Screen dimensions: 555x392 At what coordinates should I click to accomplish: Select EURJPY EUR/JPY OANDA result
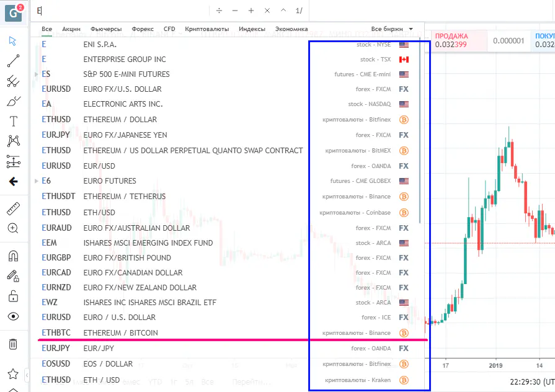[x=227, y=349]
